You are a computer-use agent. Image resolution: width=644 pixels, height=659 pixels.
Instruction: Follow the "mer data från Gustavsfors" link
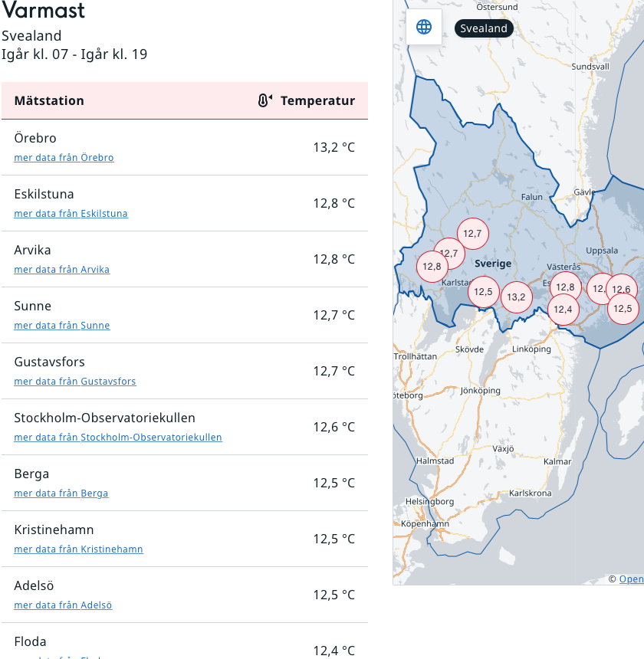tap(74, 382)
